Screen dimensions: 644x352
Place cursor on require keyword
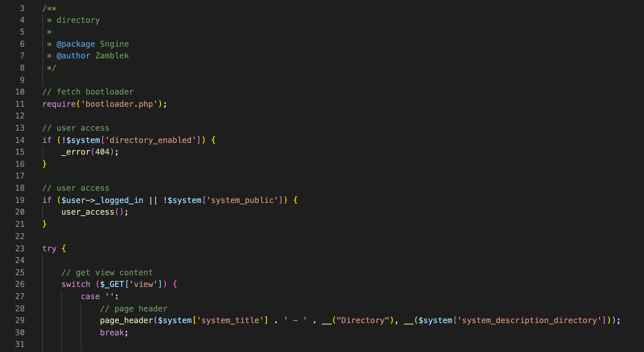click(x=59, y=104)
